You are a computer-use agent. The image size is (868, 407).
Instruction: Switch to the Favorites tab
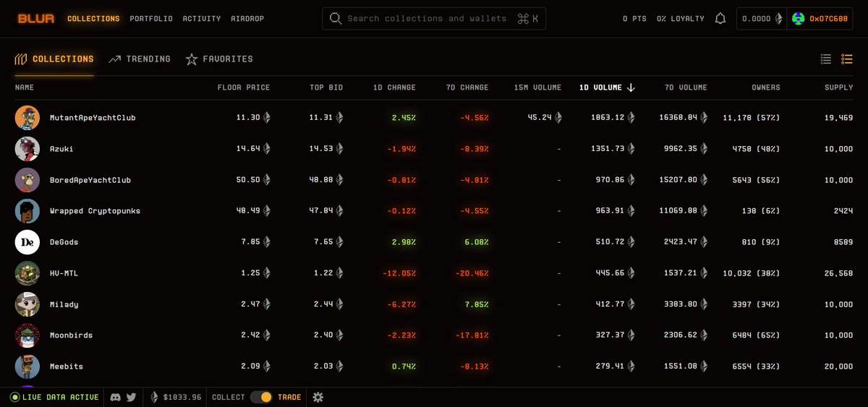coord(219,59)
